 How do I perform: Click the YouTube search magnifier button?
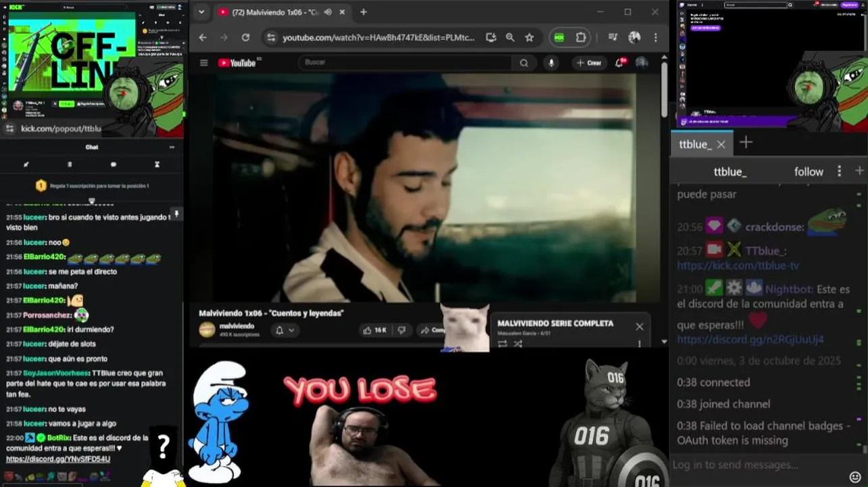coord(524,63)
